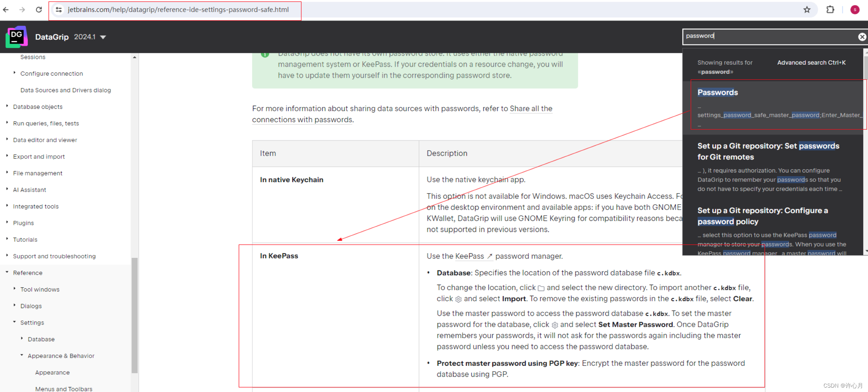Open the Menus and Toolbars page
This screenshot has height=392, width=868.
(x=64, y=389)
